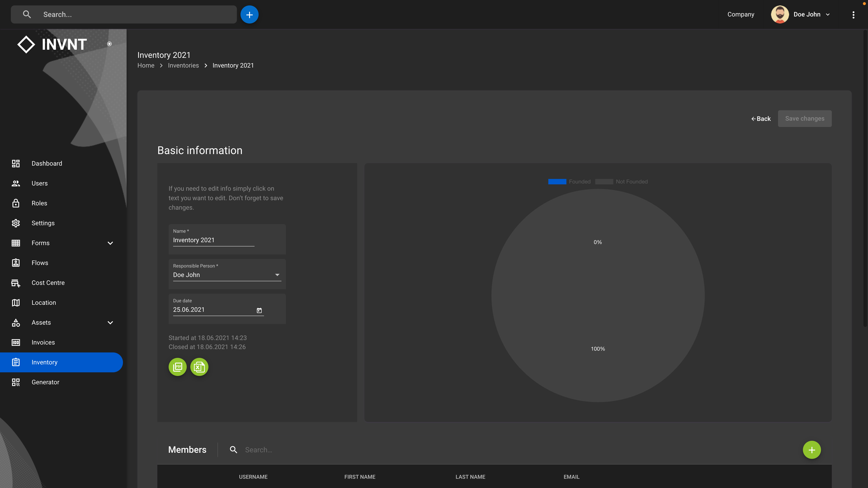Go to Dashboard in sidebar
The width and height of the screenshot is (868, 488).
pyautogui.click(x=47, y=163)
